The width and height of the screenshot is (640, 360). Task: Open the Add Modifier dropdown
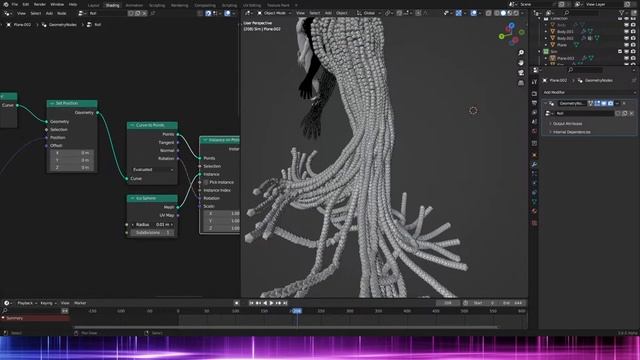coord(589,92)
